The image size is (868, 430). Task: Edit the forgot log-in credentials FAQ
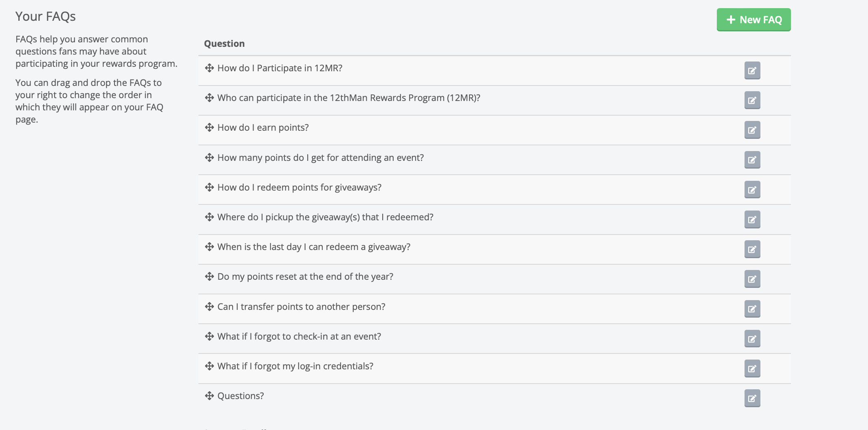[752, 369]
